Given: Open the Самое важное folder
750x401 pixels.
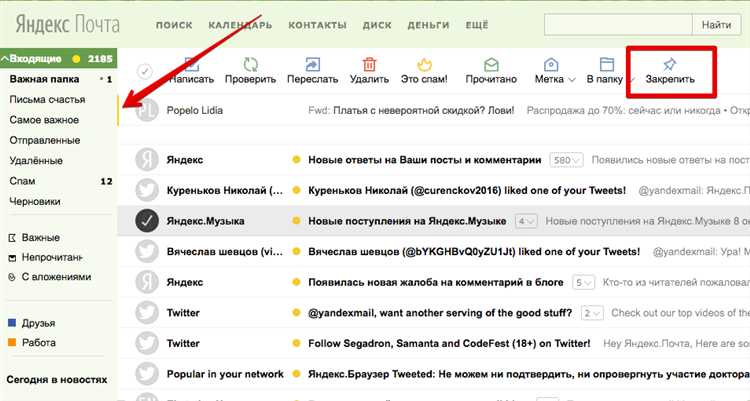Looking at the screenshot, I should [x=44, y=120].
